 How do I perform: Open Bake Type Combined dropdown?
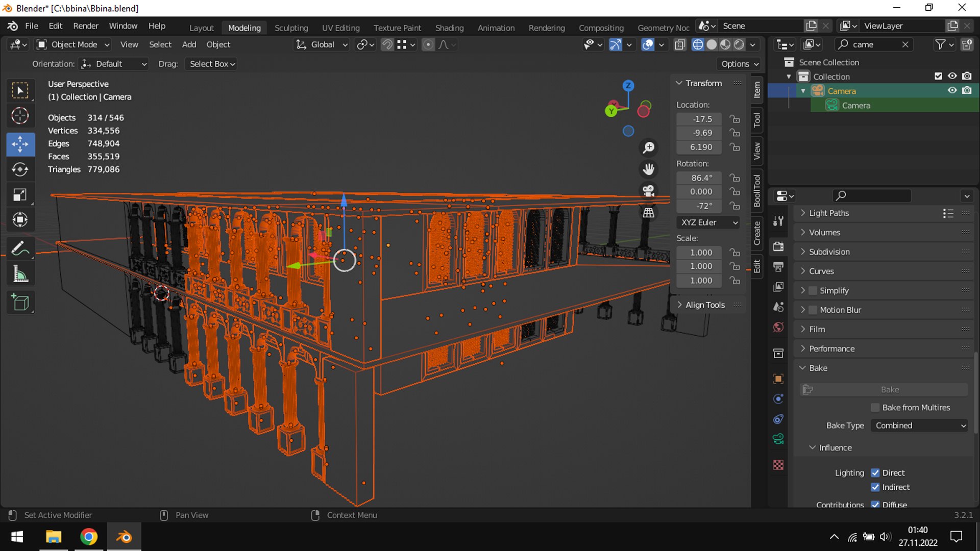[x=920, y=426]
